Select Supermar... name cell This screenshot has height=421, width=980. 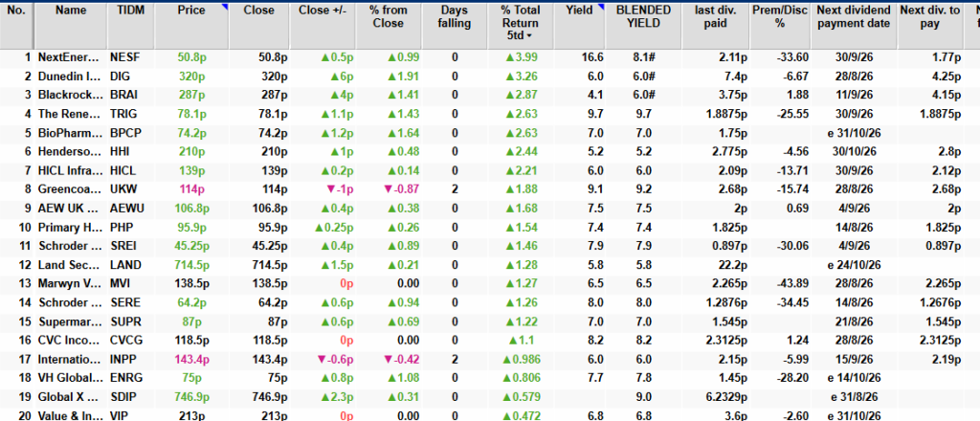click(69, 321)
